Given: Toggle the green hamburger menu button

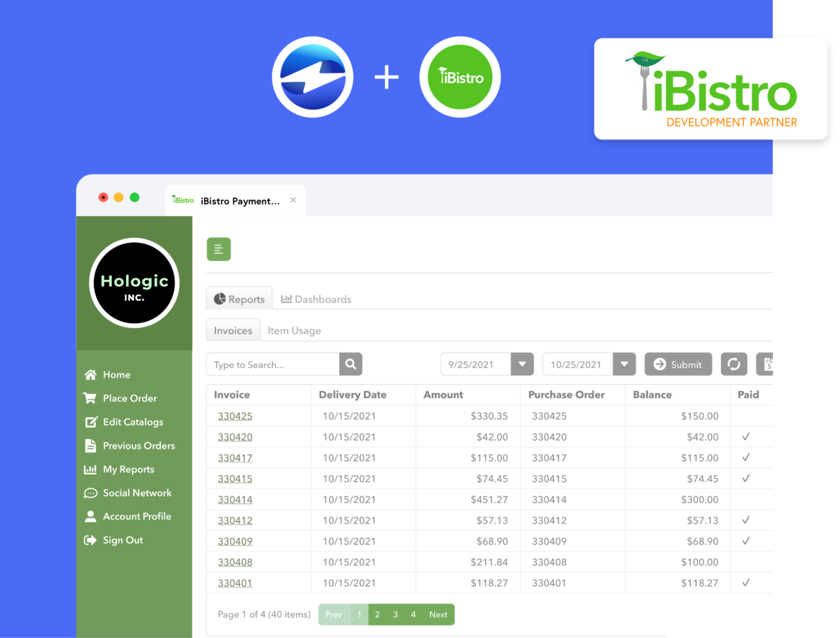Looking at the screenshot, I should (x=218, y=249).
